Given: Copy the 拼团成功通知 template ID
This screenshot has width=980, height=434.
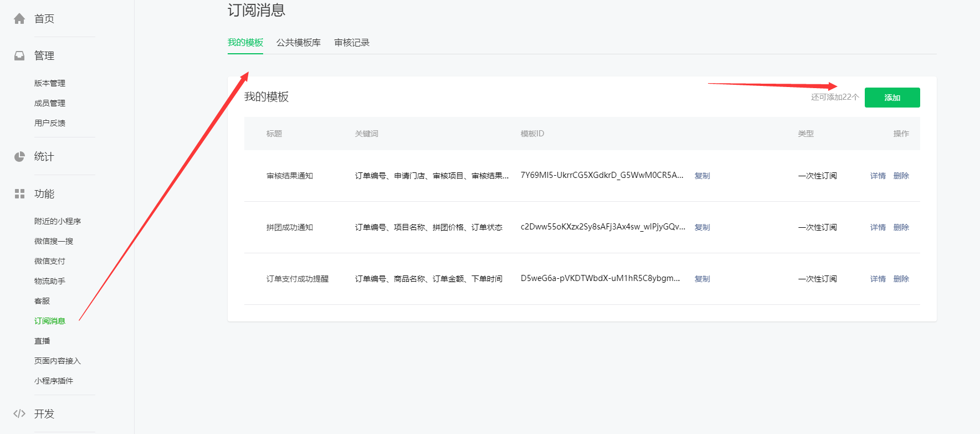Looking at the screenshot, I should (x=702, y=227).
